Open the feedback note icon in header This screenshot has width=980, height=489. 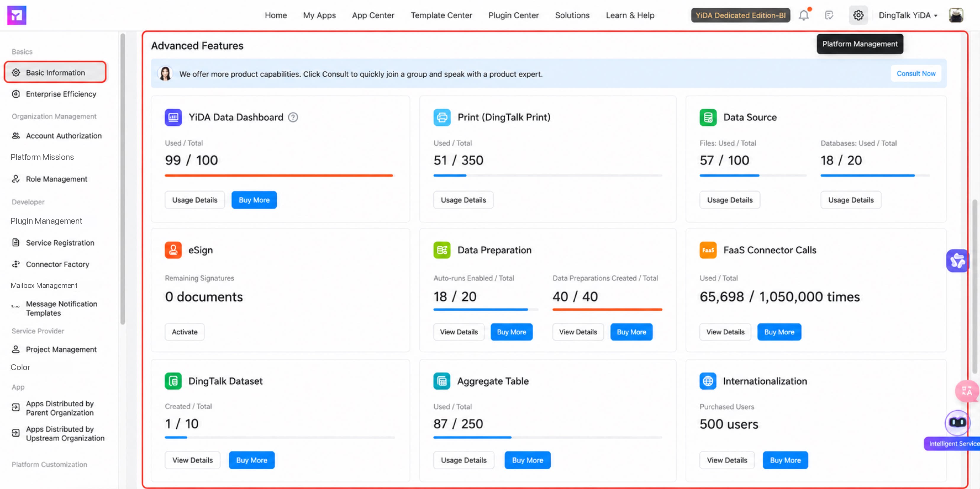coord(829,15)
